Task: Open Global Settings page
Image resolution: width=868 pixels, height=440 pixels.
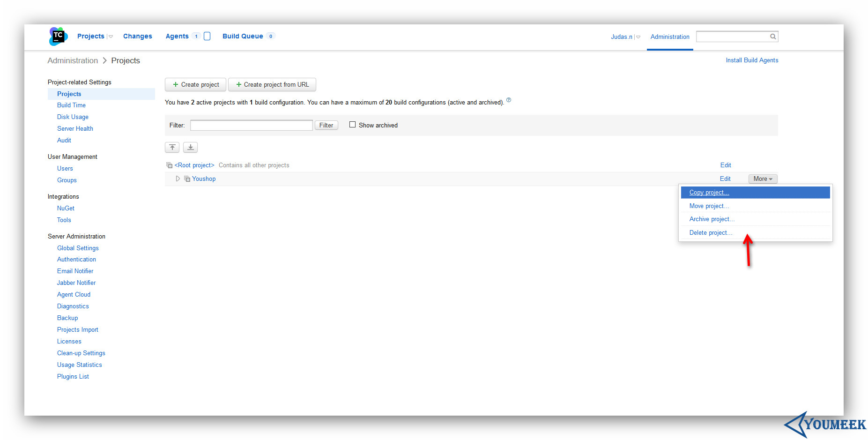Action: point(78,248)
